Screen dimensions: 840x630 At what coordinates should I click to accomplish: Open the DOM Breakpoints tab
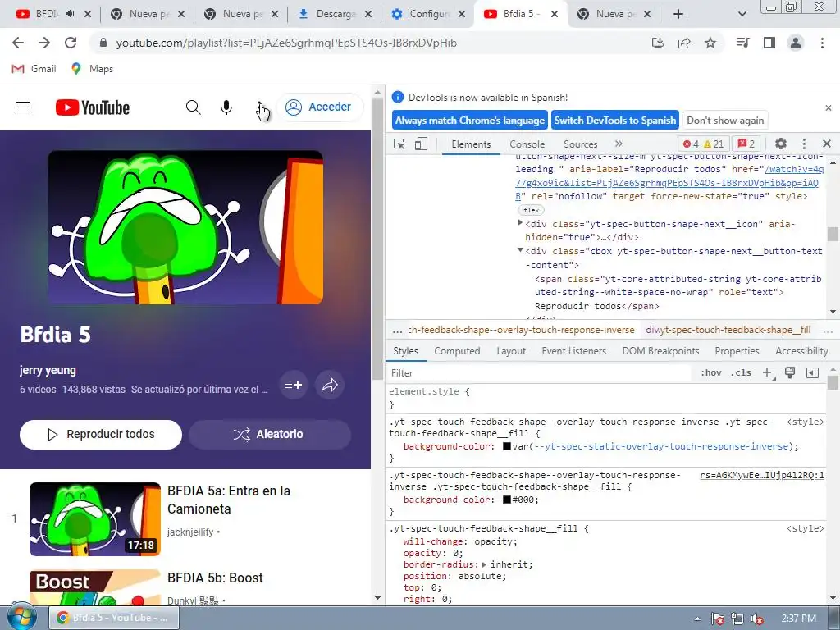click(660, 351)
